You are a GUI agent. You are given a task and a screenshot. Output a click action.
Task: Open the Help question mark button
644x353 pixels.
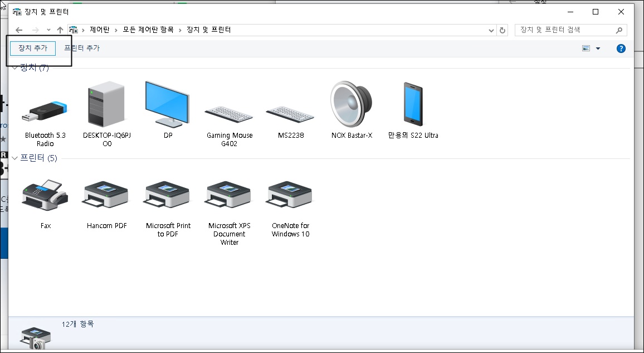click(x=620, y=48)
